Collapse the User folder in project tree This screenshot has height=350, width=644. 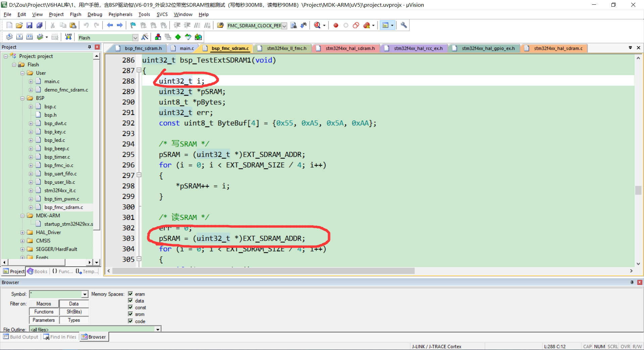click(x=22, y=73)
